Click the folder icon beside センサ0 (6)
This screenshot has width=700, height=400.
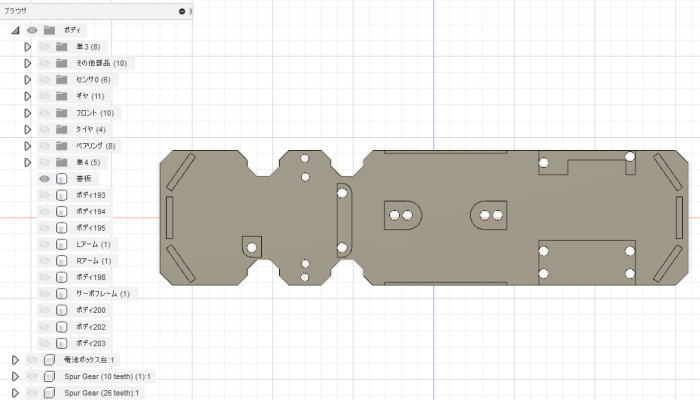[62, 80]
